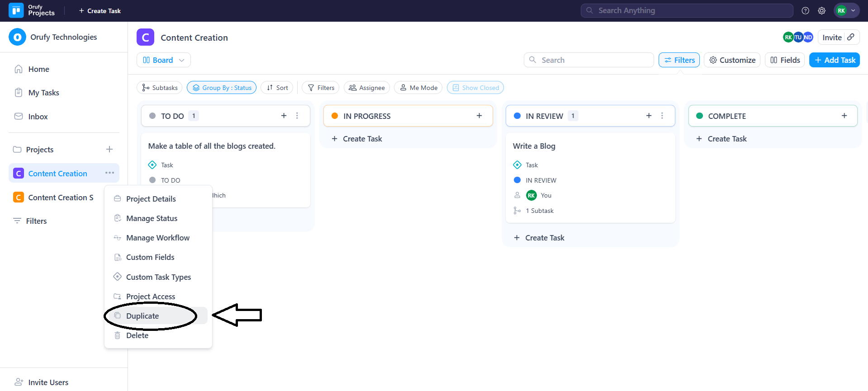
Task: Add a new project with plus icon
Action: coord(109,150)
